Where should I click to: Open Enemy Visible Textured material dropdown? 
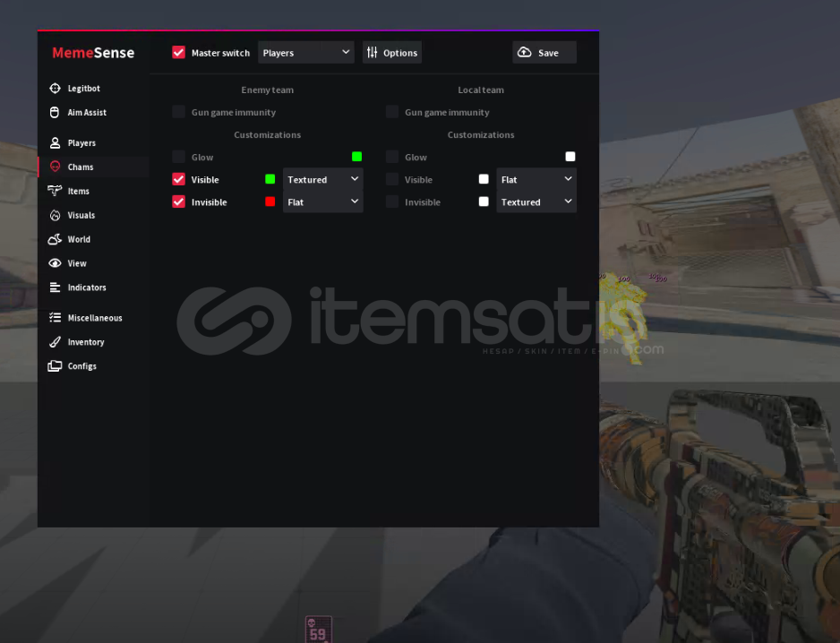tap(322, 179)
